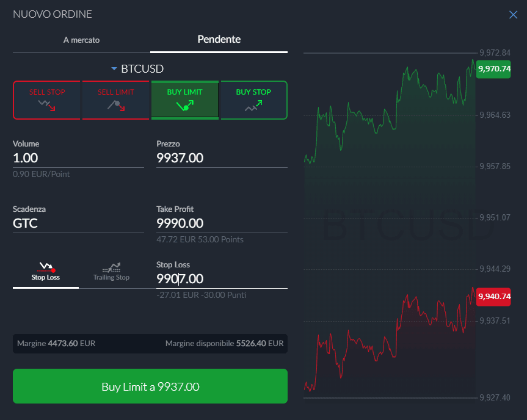Open the BTCUSD symbol dropdown

[137, 69]
